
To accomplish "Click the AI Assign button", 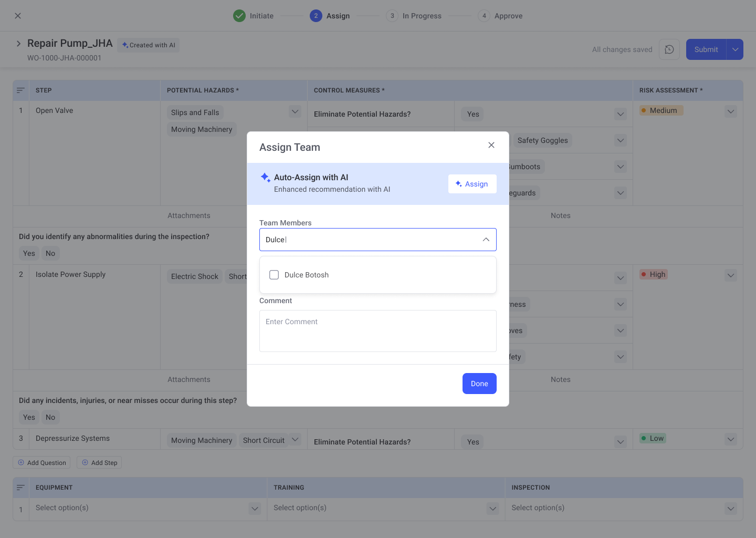I will (x=472, y=184).
